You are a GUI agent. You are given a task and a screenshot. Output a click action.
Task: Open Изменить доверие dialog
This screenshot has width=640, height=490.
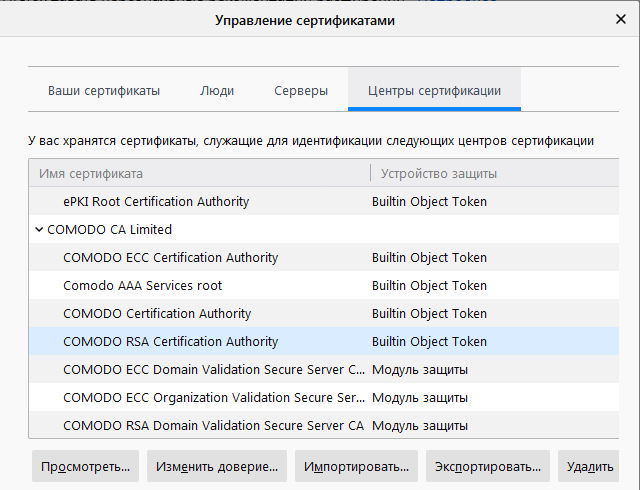tap(217, 466)
